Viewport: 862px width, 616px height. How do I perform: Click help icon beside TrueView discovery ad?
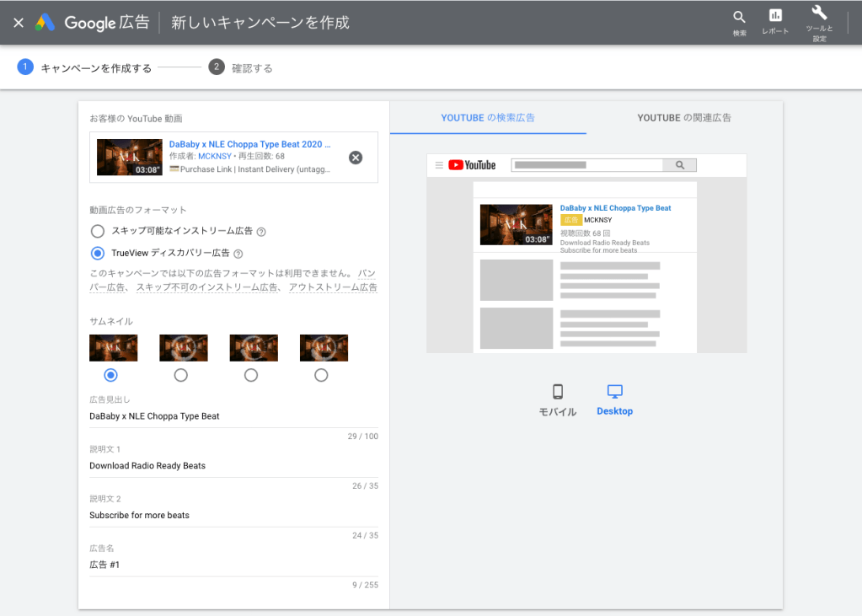pyautogui.click(x=238, y=254)
